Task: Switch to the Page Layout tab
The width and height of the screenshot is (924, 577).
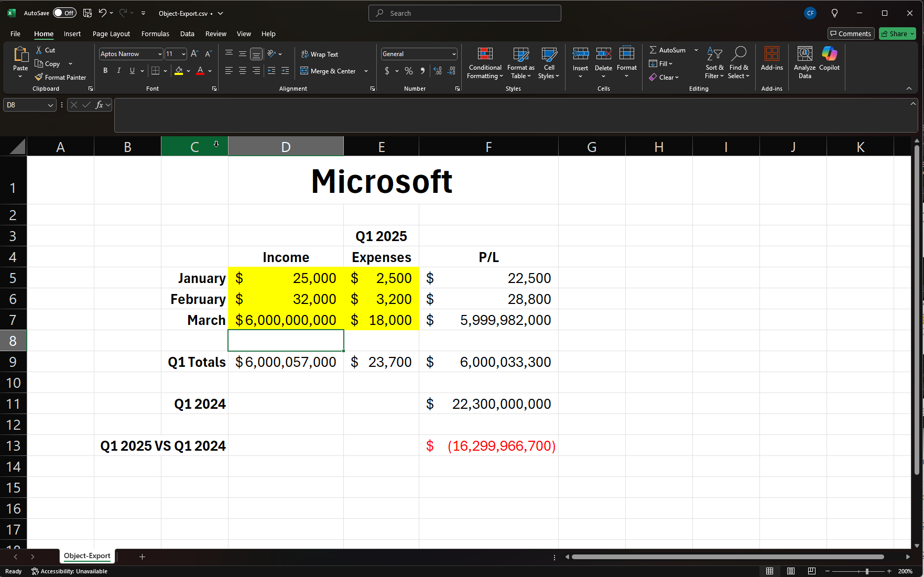Action: [x=111, y=34]
